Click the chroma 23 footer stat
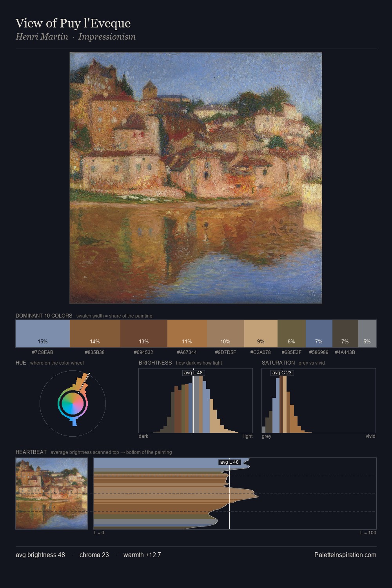 coord(94,555)
